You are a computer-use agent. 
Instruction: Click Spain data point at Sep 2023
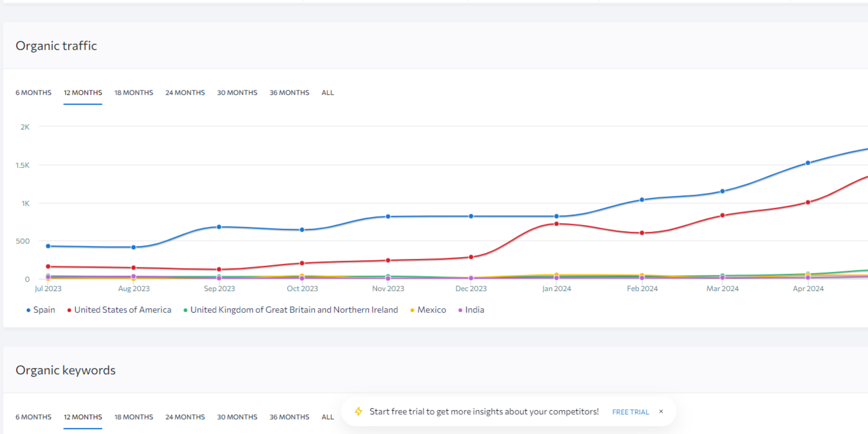coord(219,227)
